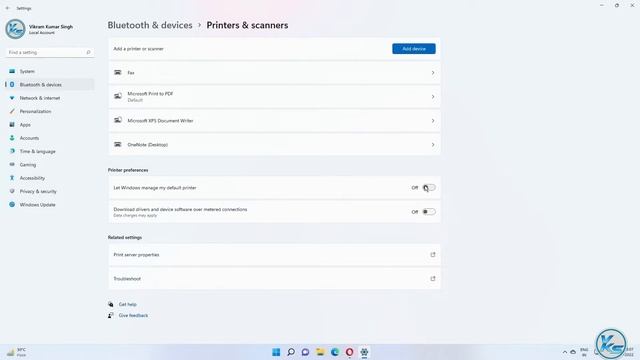640x360 pixels.
Task: Open Network & internet settings
Action: 49,98
